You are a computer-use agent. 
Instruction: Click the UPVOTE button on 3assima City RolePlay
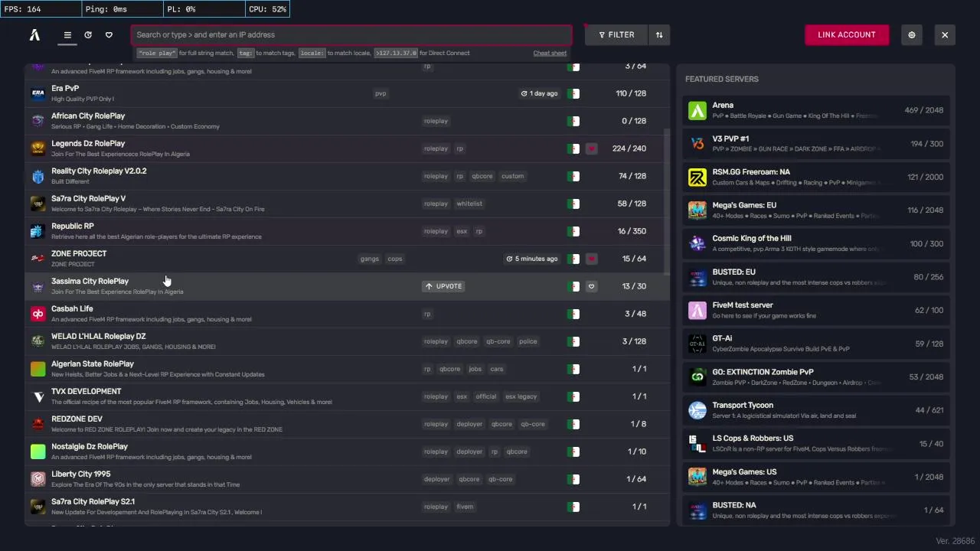click(443, 286)
